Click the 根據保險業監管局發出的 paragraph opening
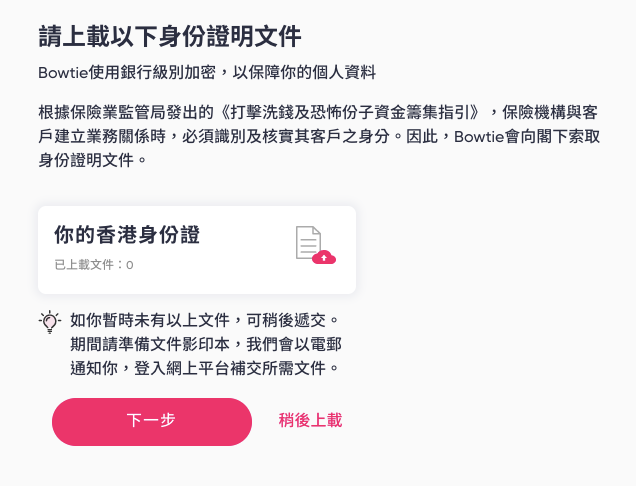Viewport: 636px width, 486px height. (124, 108)
